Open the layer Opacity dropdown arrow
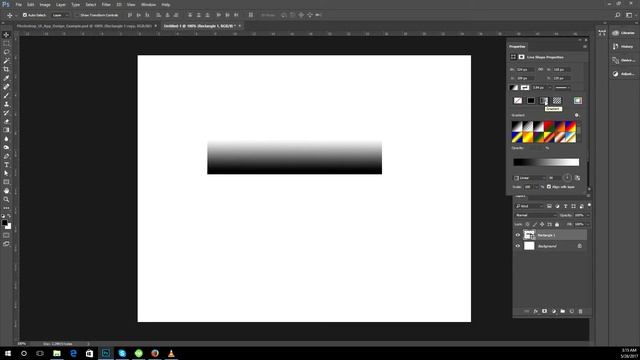Screen dimensions: 640x360 tap(588, 215)
